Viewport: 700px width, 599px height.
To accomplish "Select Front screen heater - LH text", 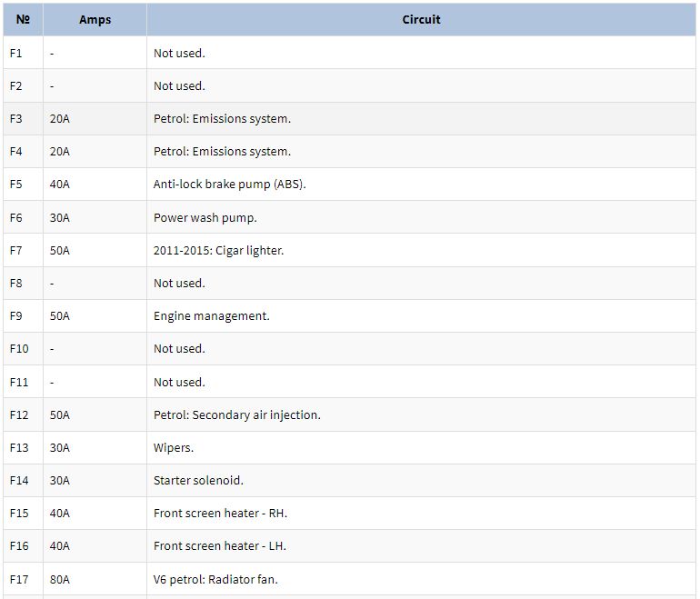I will point(220,546).
